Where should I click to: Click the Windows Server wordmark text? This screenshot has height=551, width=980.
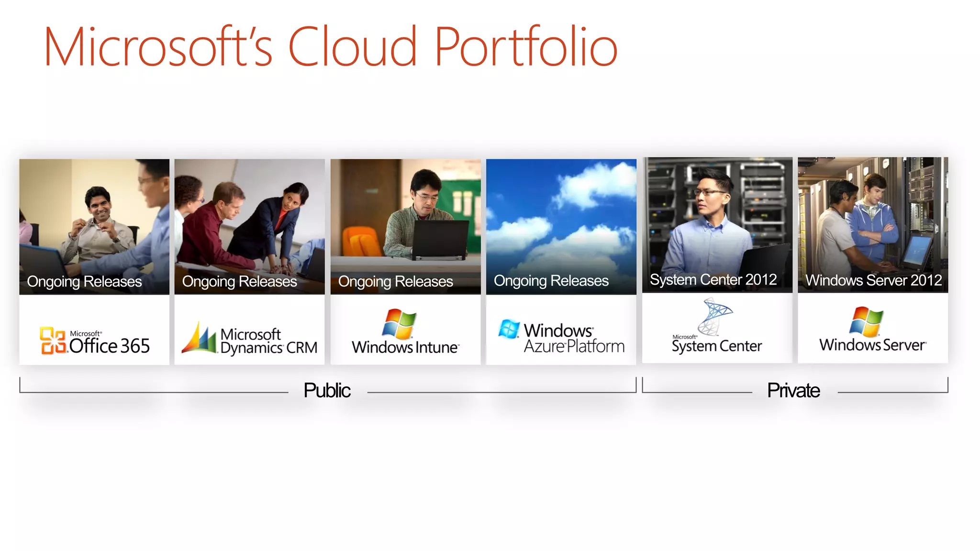(x=873, y=345)
